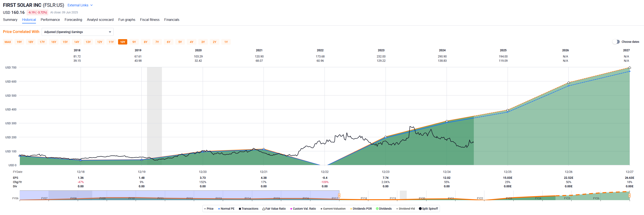Switch to the Fun graphs tab
The width and height of the screenshot is (644, 215).
[127, 20]
